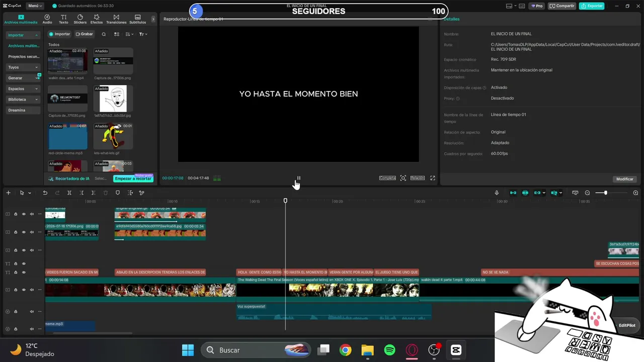Click the timeline horizontal scrollbar
The width and height of the screenshot is (644, 362).
(93, 333)
